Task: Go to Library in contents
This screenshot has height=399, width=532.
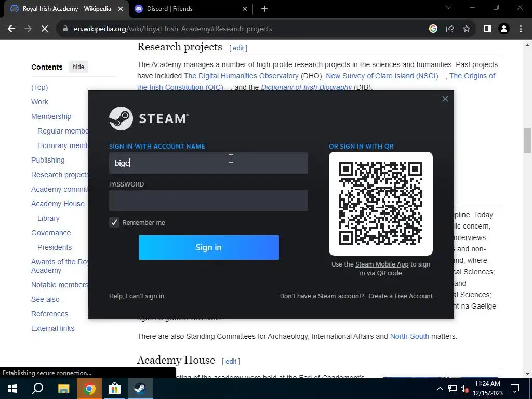Action: [x=48, y=218]
